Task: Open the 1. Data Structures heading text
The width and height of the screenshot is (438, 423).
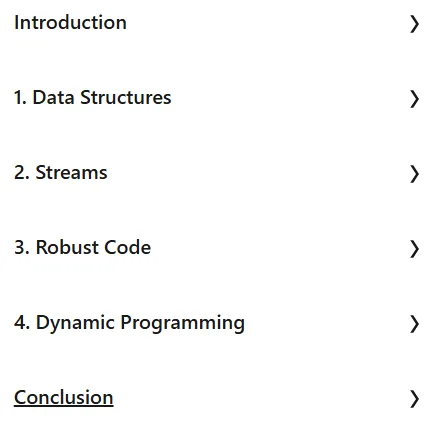Action: click(x=93, y=98)
